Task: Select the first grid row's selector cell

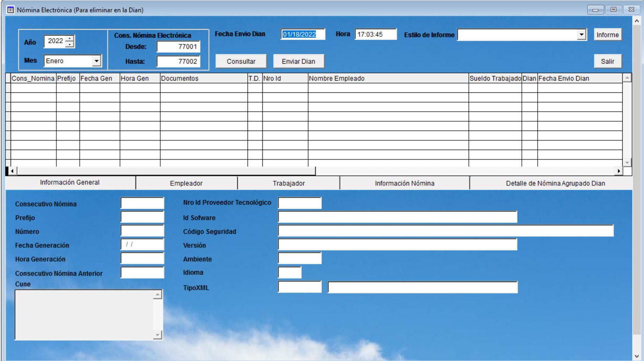Action: [8, 88]
